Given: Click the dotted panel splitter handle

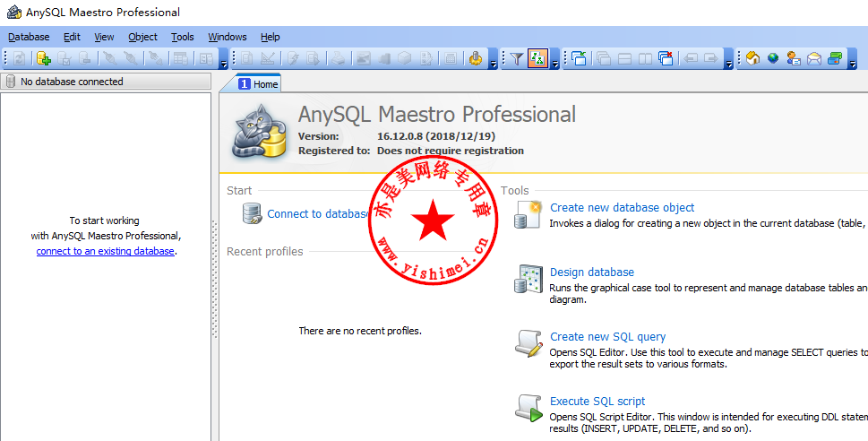Looking at the screenshot, I should [x=215, y=279].
